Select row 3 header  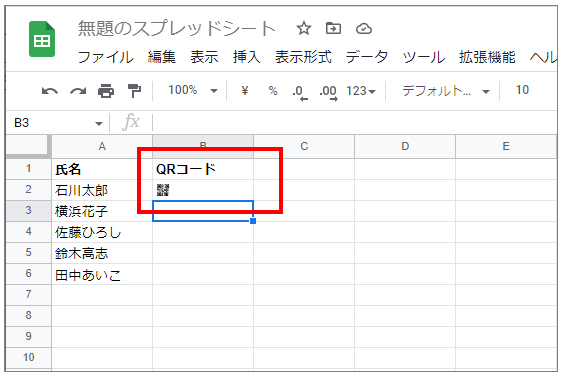[x=28, y=211]
